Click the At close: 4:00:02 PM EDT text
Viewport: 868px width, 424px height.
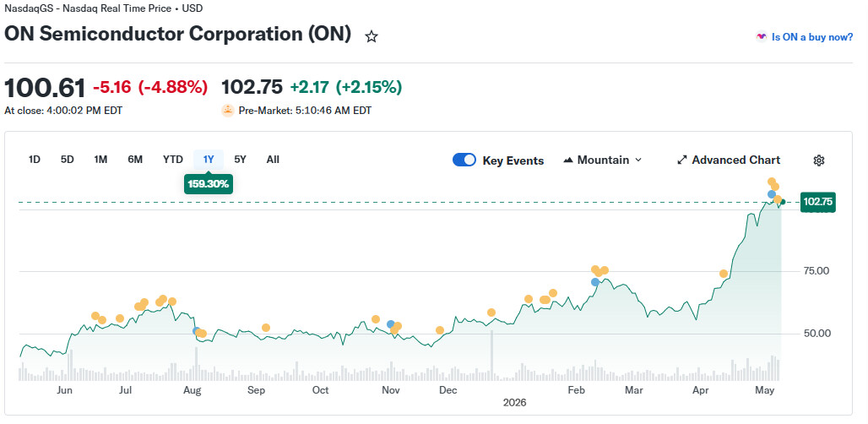63,110
